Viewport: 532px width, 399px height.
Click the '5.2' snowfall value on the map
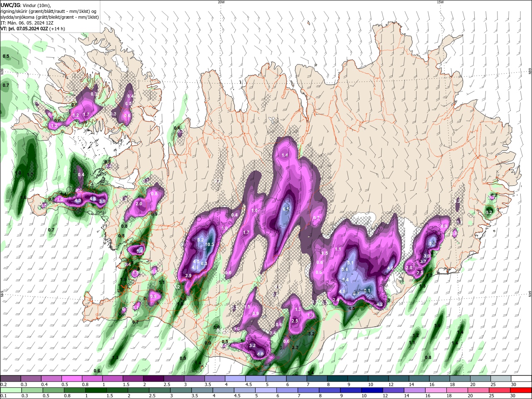200,240
